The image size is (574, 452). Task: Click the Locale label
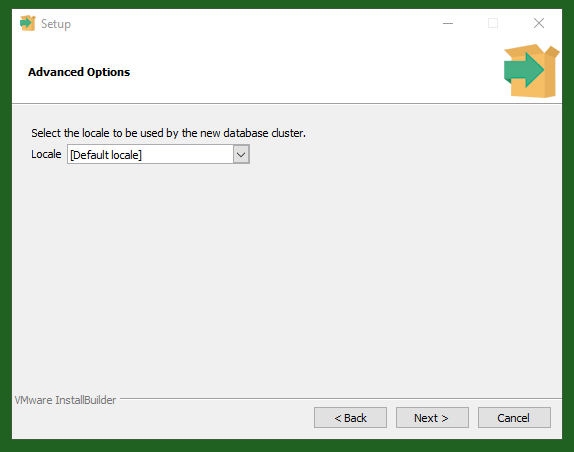46,154
